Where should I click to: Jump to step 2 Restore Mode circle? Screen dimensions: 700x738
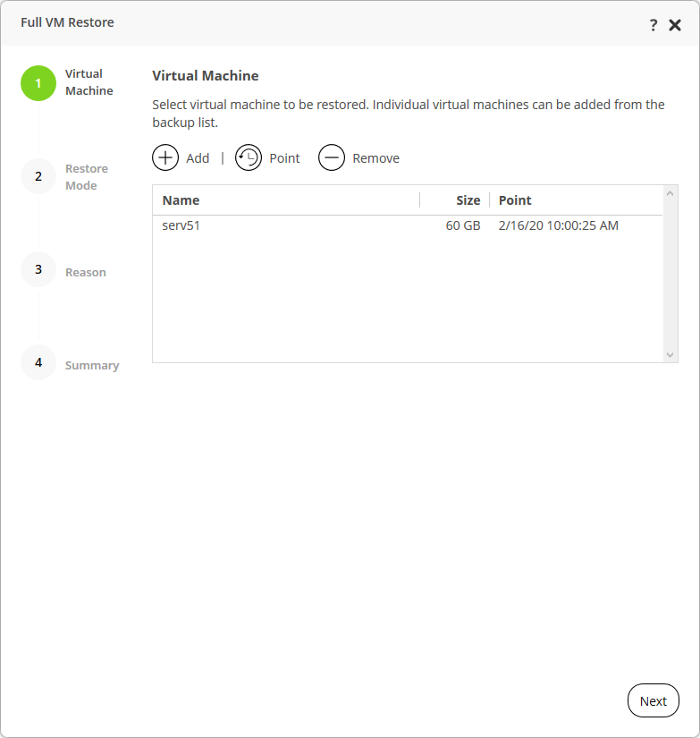(x=38, y=176)
